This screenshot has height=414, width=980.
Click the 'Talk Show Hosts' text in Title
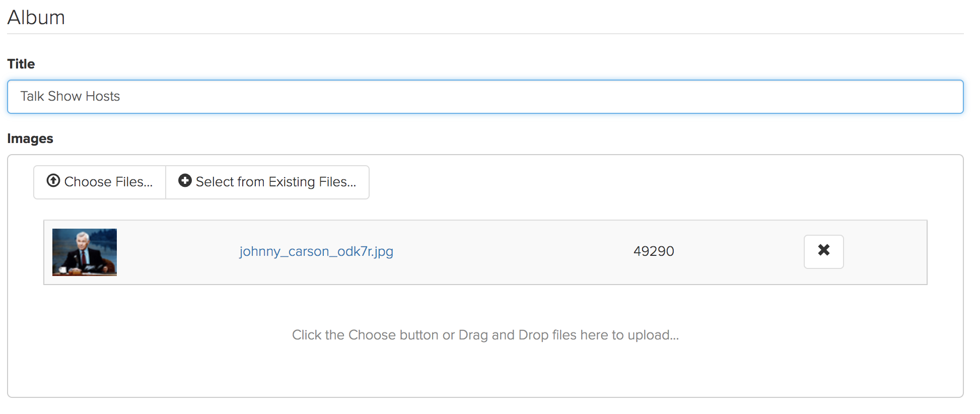tap(70, 96)
